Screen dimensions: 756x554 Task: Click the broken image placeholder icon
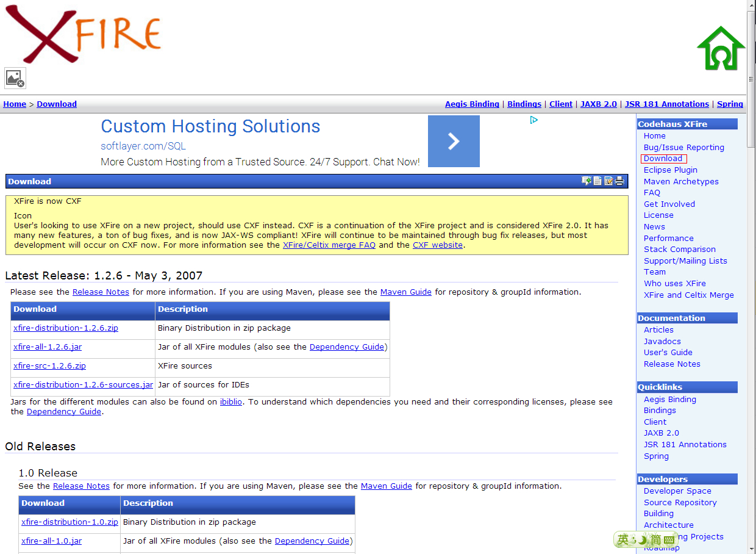click(x=15, y=78)
